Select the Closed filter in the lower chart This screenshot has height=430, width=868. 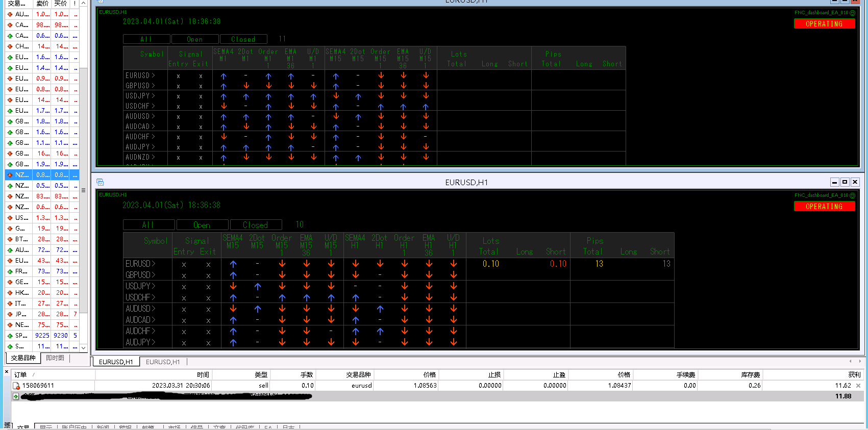[x=256, y=225]
